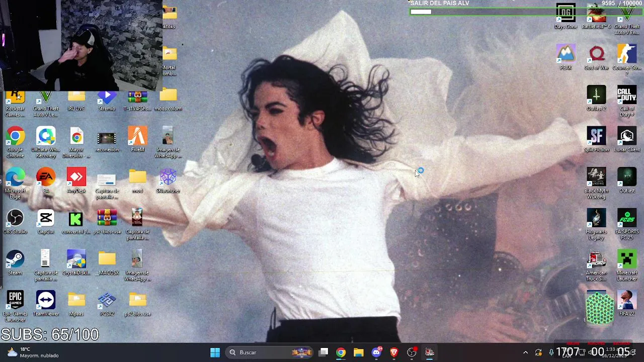Screen dimensions: 644x362
Task: Launch Outlast 2 shortcut
Action: [x=596, y=99]
